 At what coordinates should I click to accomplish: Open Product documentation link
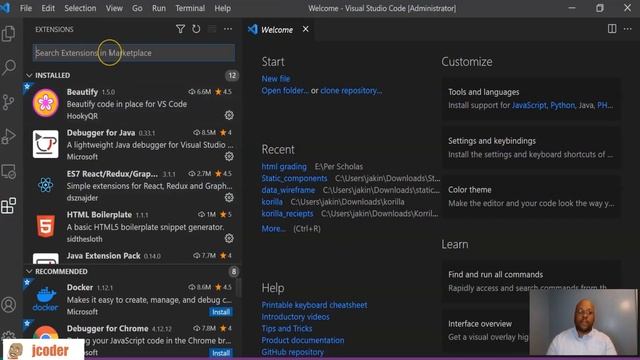(303, 340)
